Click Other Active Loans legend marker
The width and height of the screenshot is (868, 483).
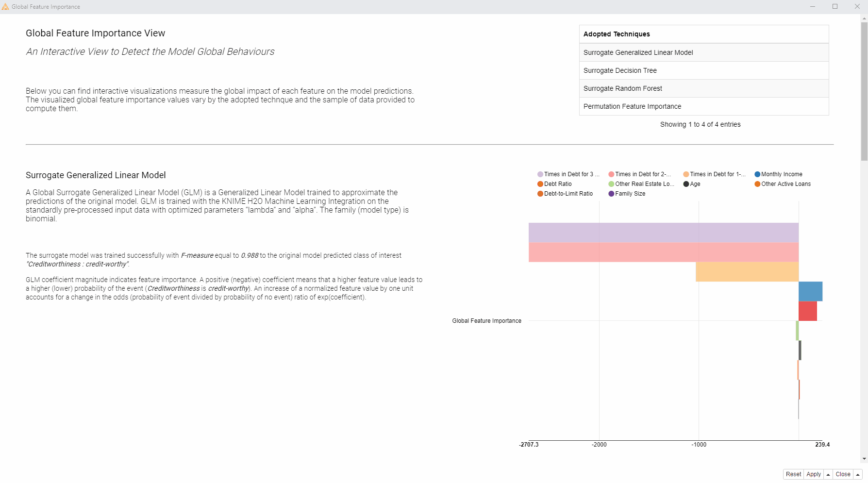click(x=757, y=184)
